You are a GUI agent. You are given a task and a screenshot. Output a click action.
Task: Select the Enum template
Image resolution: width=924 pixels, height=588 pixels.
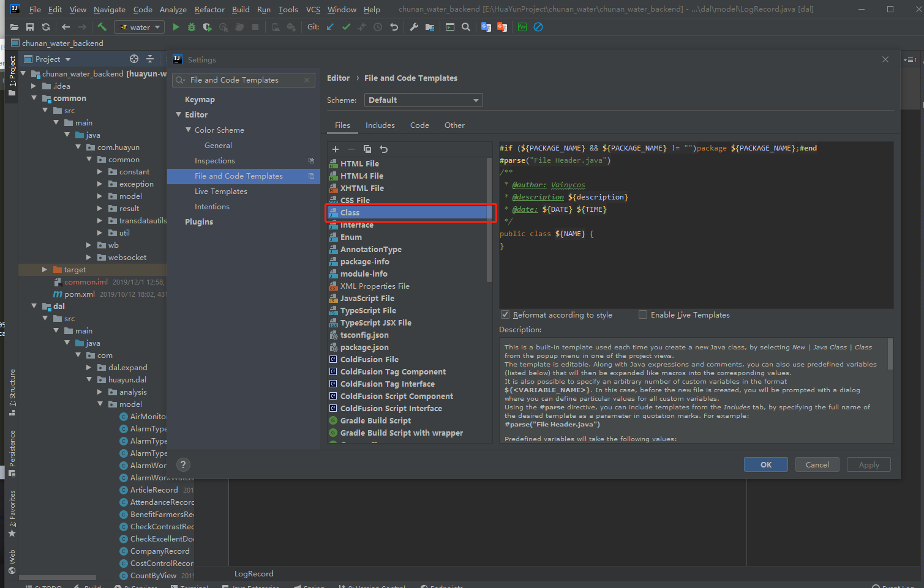[x=351, y=237]
